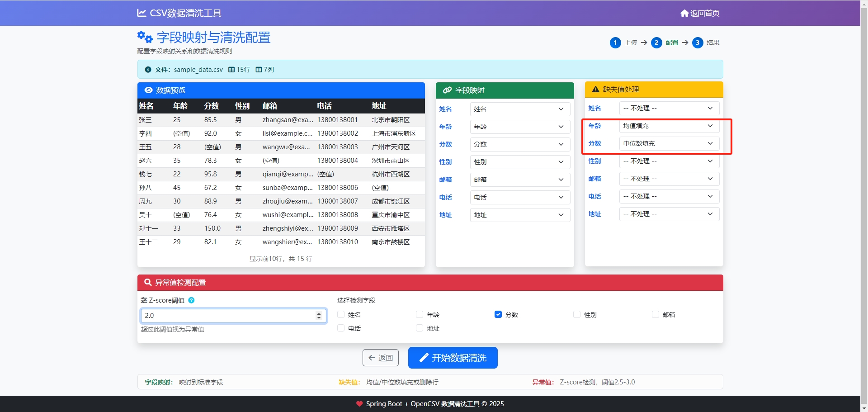The width and height of the screenshot is (868, 412).
Task: Open 邮箱 missing value handling dropdown
Action: coord(669,179)
